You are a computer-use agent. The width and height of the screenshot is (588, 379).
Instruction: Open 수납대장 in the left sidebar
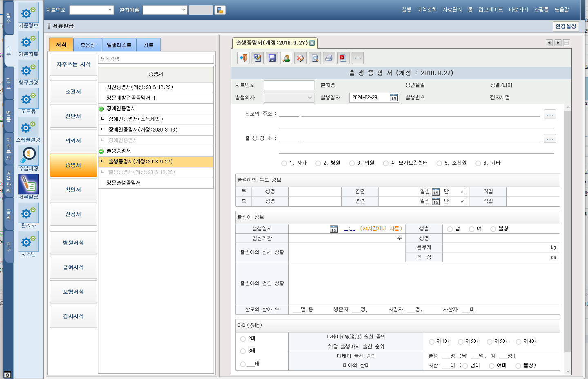[29, 158]
